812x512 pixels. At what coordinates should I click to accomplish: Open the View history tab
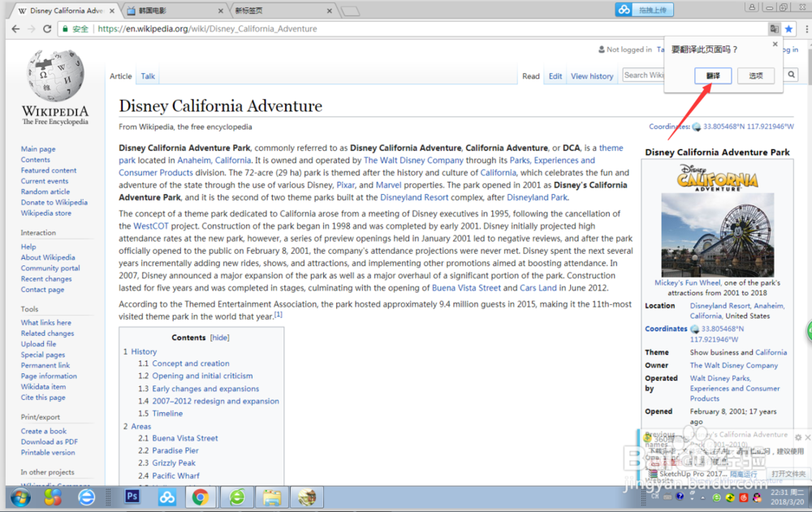(592, 76)
